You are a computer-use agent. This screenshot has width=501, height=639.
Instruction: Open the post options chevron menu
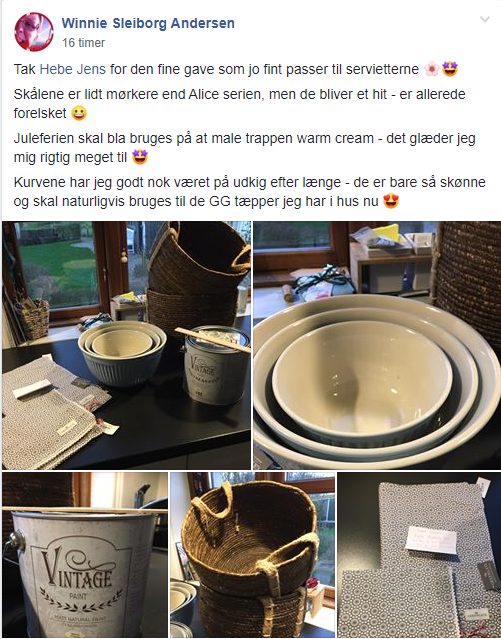pos(484,19)
